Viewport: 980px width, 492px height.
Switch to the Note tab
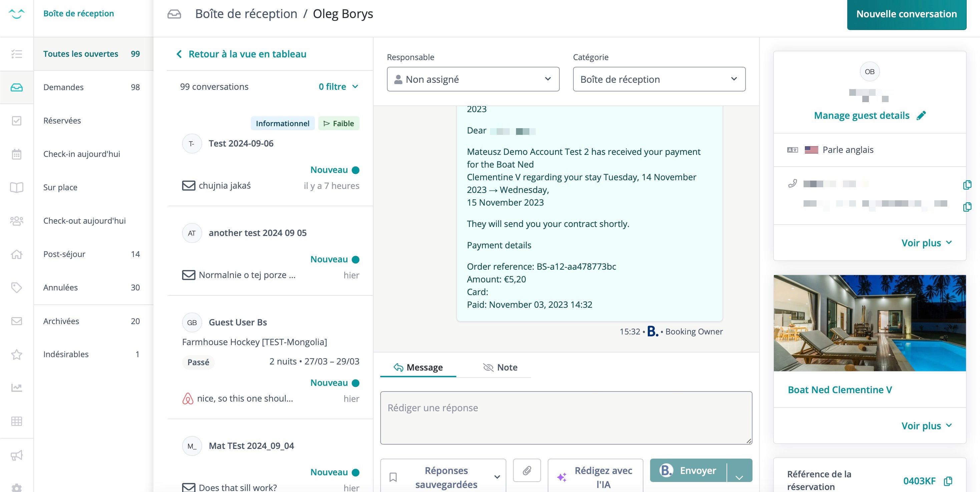coord(500,367)
